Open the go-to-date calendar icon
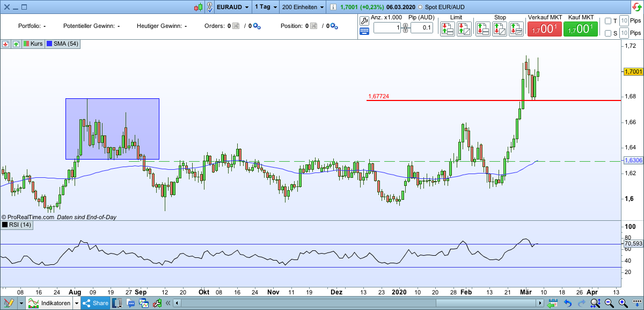This screenshot has width=644, height=310. click(x=553, y=302)
